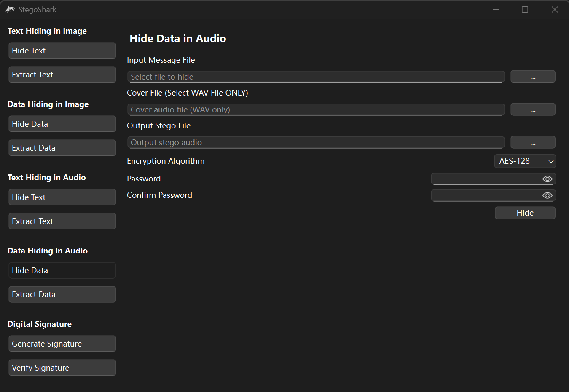Click the 'Hide Data in Audio' heading
Image resolution: width=569 pixels, height=392 pixels.
(178, 38)
